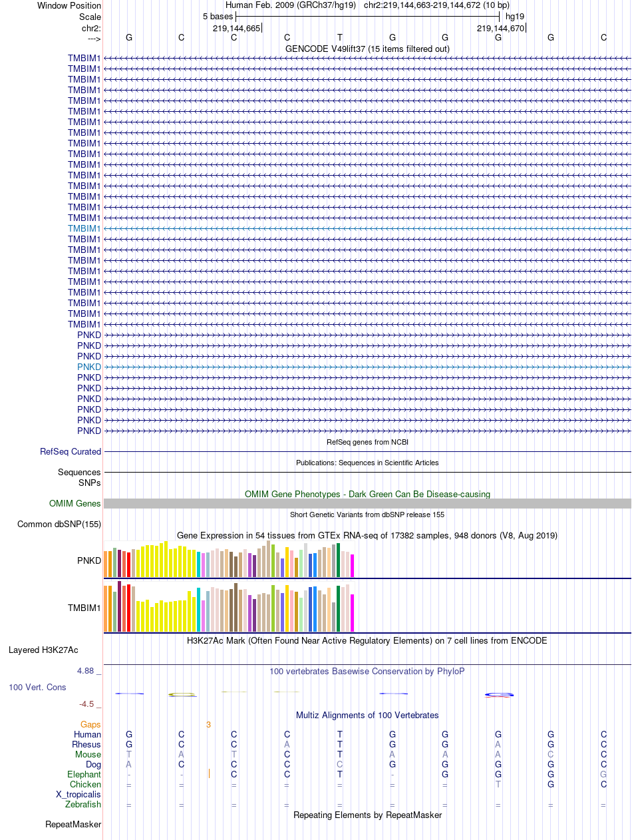Screen dimensions: 632x840
Task: Open the OMIM Gene Phenotypes track title
Action: point(367,494)
